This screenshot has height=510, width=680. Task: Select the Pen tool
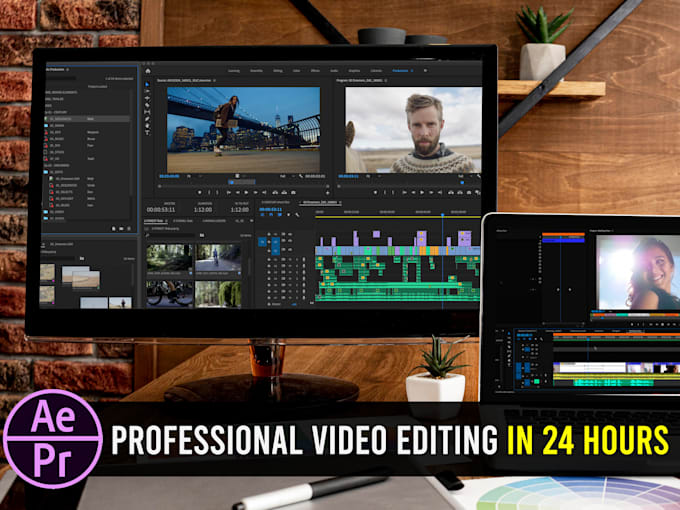pos(147,119)
